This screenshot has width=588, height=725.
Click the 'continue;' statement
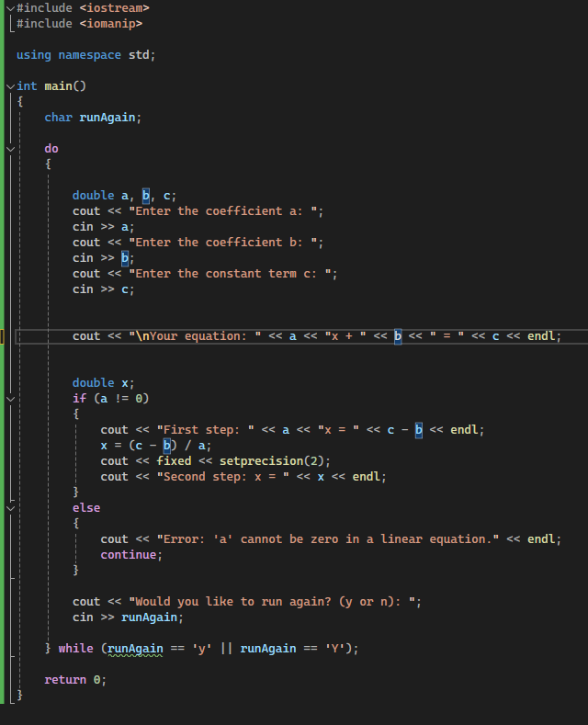[x=131, y=555]
